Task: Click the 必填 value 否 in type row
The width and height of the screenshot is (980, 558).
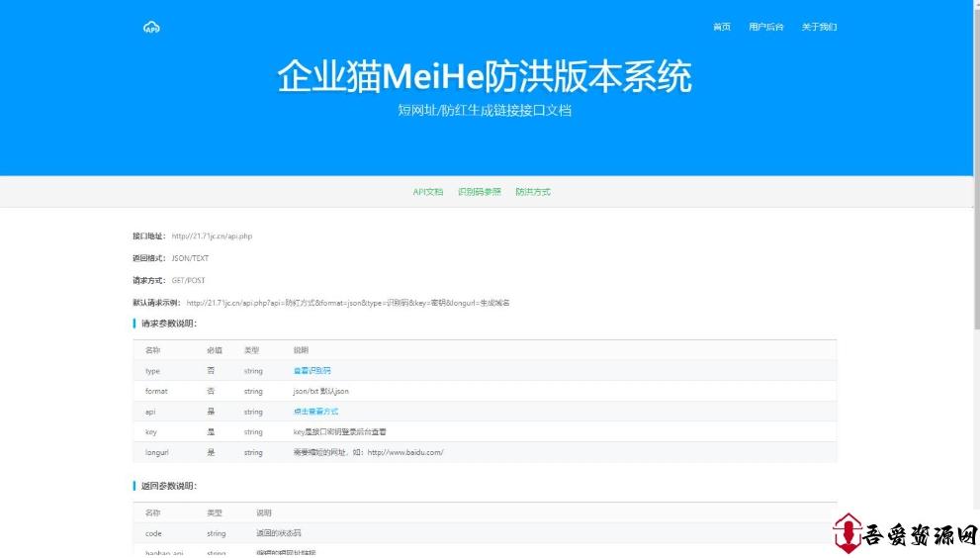Action: (211, 371)
